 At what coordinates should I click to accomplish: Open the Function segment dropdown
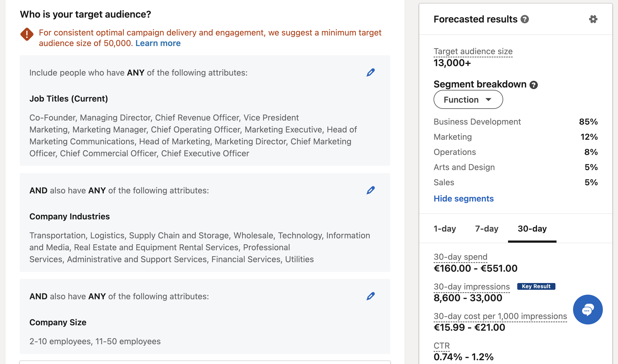coord(468,99)
